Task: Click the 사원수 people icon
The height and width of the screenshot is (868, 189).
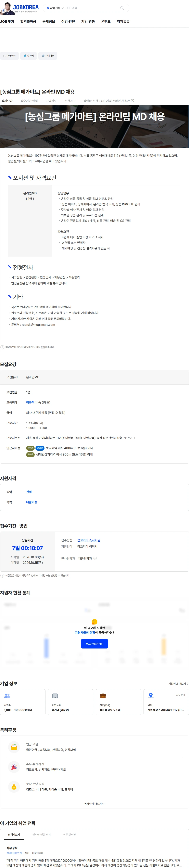Action: click(7, 696)
